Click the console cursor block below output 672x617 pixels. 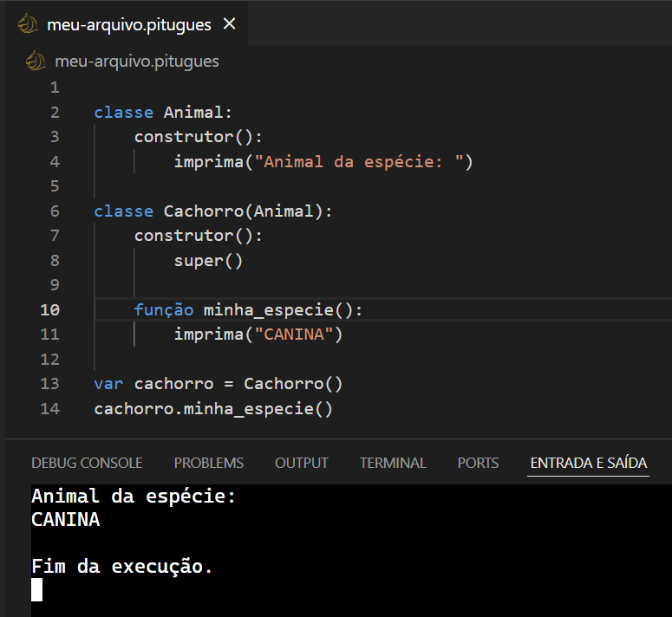(37, 589)
